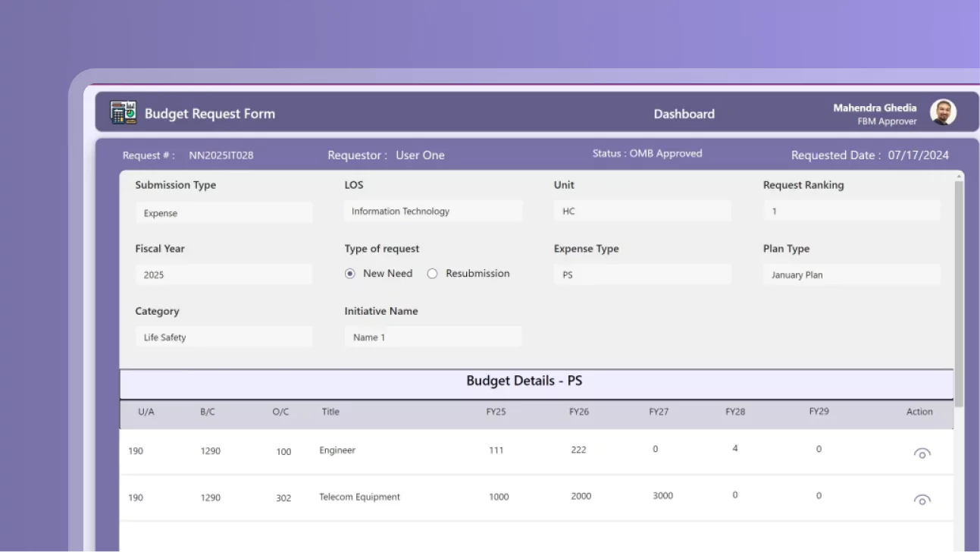Image resolution: width=980 pixels, height=552 pixels.
Task: Click the O/C value 302
Action: [283, 498]
